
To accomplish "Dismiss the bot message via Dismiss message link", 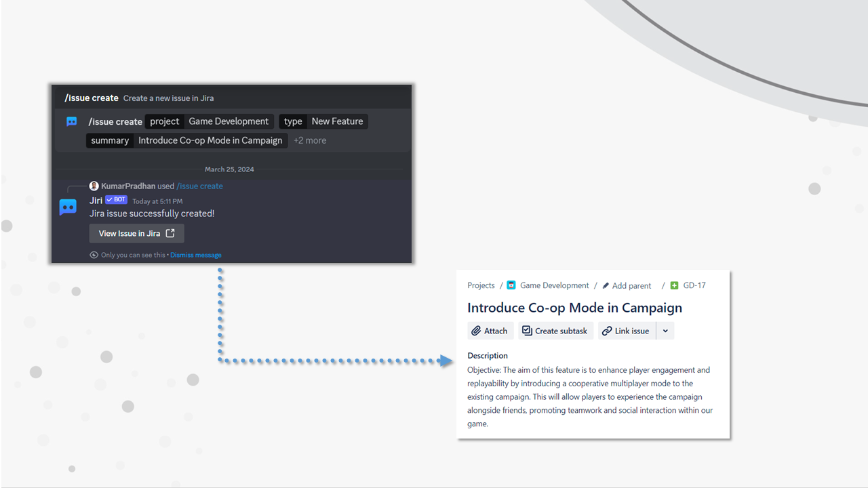I will click(195, 255).
